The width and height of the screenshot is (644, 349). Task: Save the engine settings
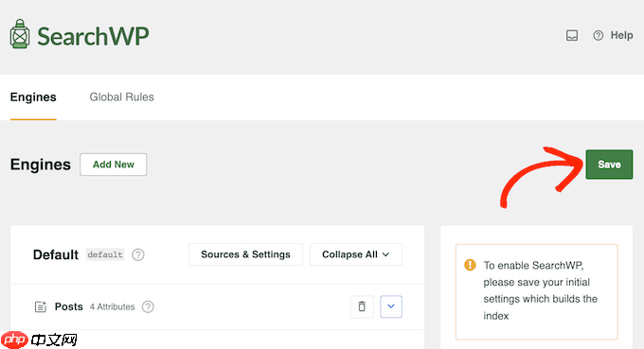click(609, 165)
